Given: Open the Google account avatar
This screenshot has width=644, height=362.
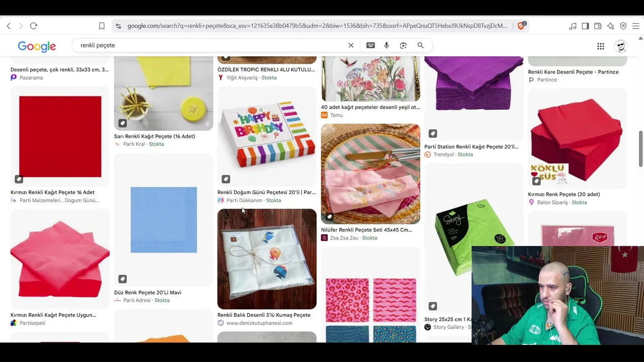Looking at the screenshot, I should (x=621, y=46).
